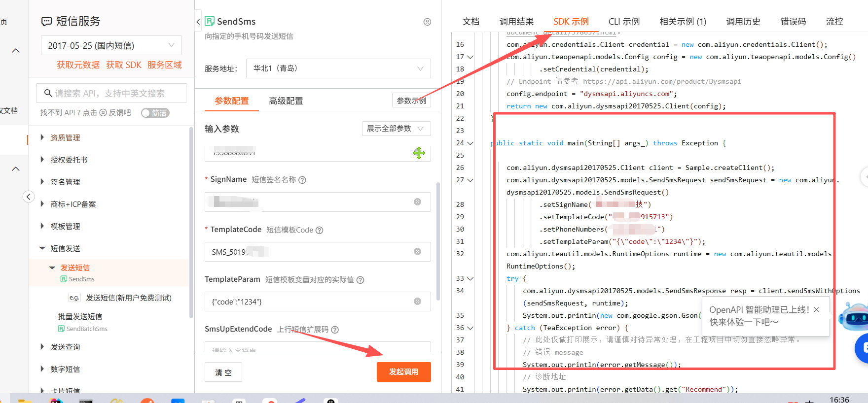Image resolution: width=868 pixels, height=403 pixels.
Task: View the 调用历史 tab
Action: point(743,22)
